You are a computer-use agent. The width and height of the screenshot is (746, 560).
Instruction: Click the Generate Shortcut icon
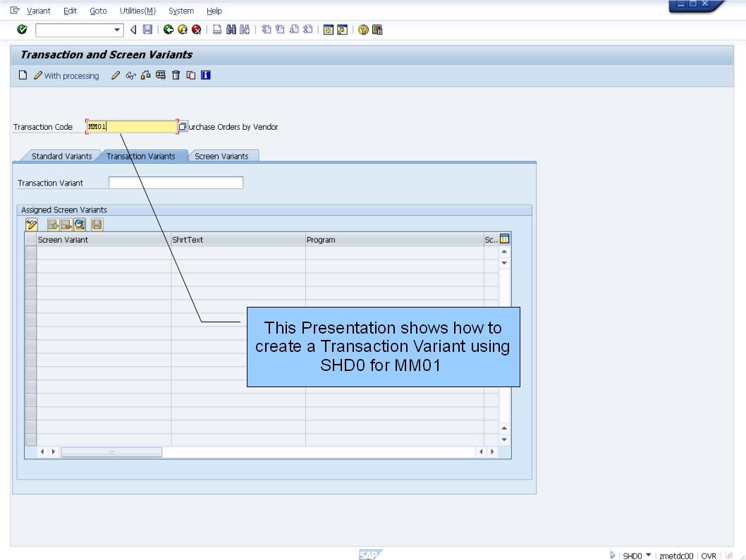tap(343, 30)
